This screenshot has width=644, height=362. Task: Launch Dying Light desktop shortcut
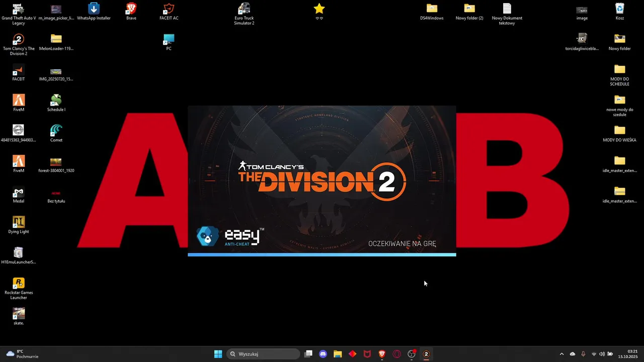pos(19,225)
